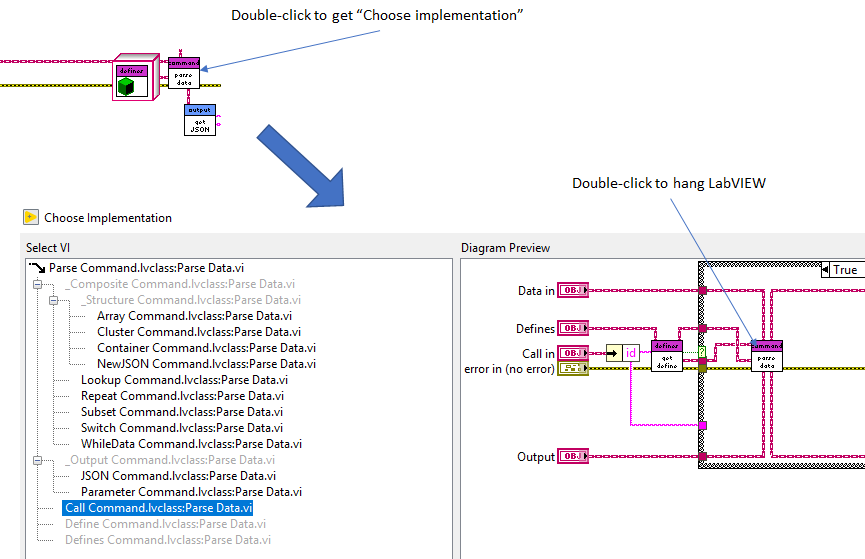
Task: Select Define Command.lvclass:Parse Data.vi
Action: pyautogui.click(x=165, y=524)
